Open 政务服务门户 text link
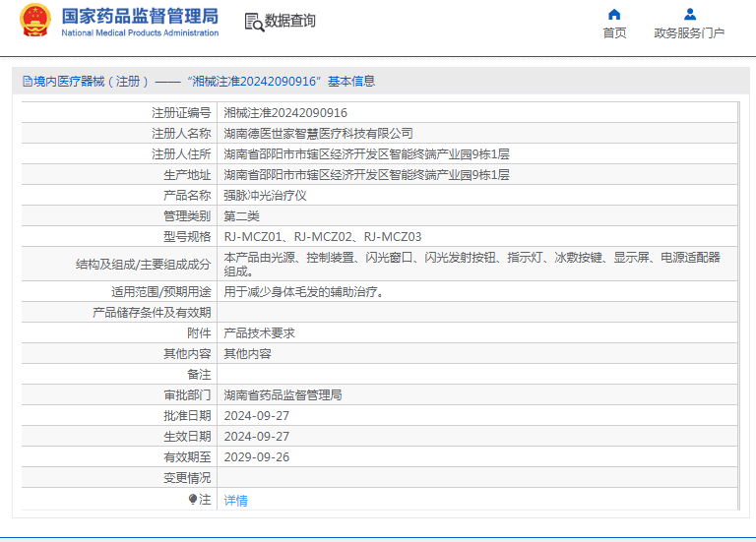756x542 pixels. point(689,33)
